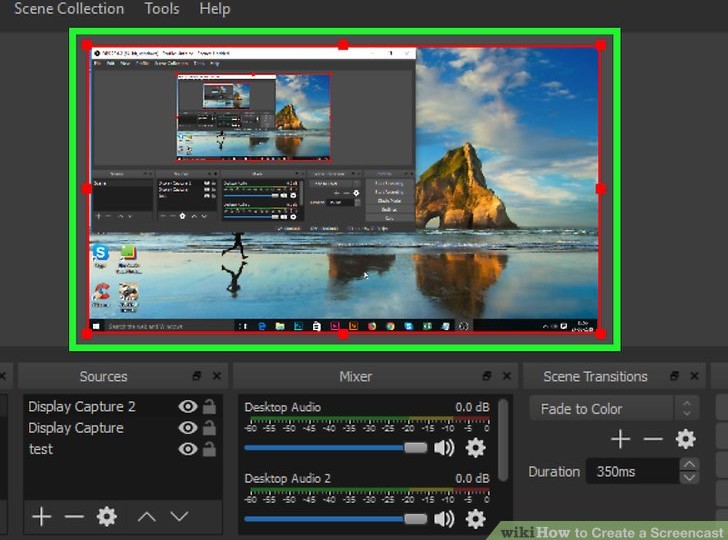Open transition properties gear in Scene Transitions

pos(685,439)
